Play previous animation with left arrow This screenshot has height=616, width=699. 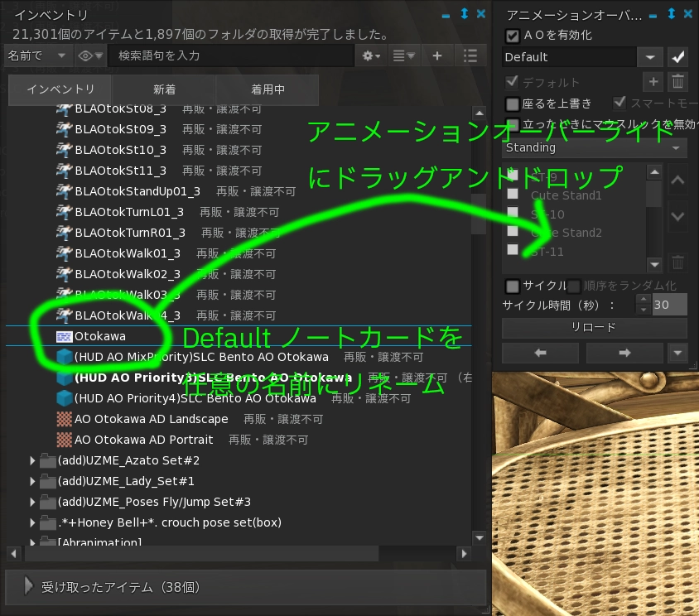click(540, 353)
